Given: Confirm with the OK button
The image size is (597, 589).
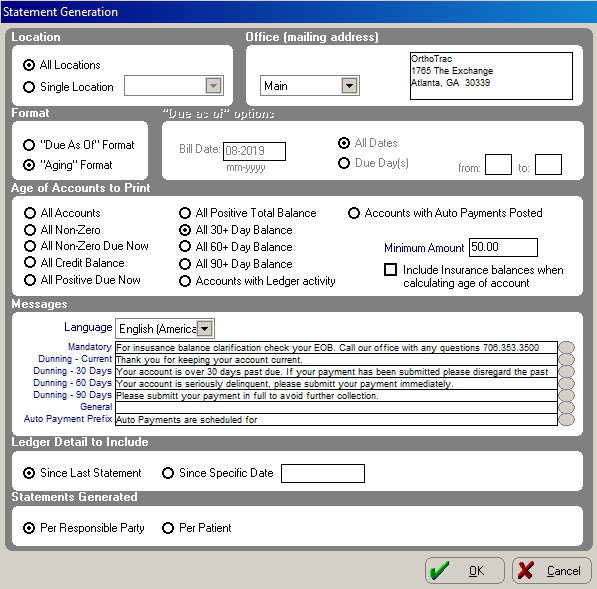Looking at the screenshot, I should pos(465,570).
